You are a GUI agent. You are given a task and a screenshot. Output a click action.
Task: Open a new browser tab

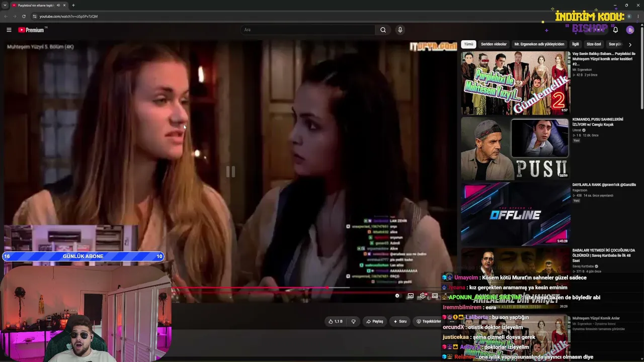pyautogui.click(x=73, y=6)
